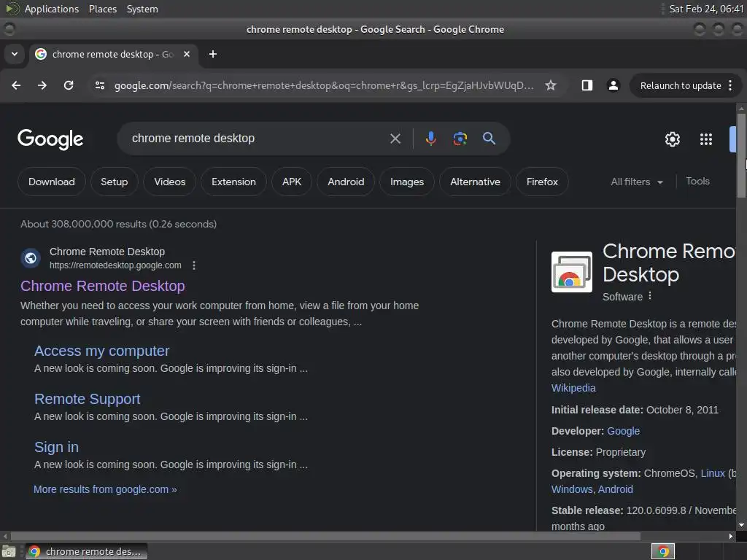Reload the current page

(x=69, y=85)
